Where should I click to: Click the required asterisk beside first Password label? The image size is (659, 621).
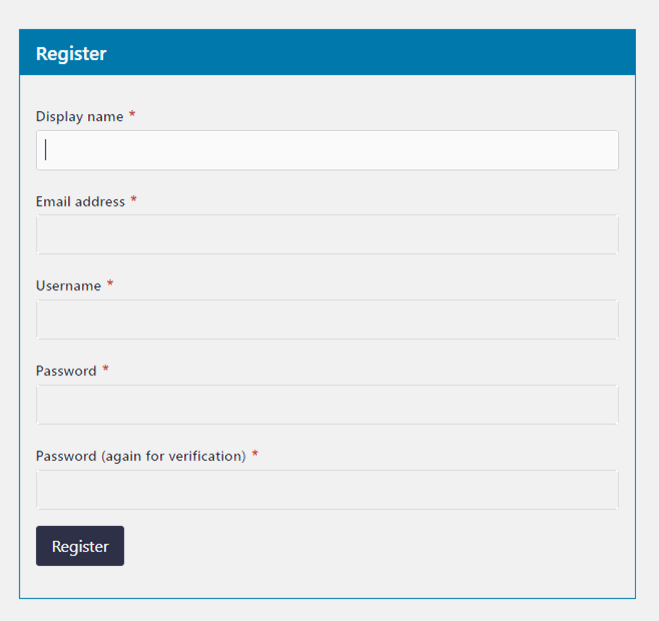106,370
